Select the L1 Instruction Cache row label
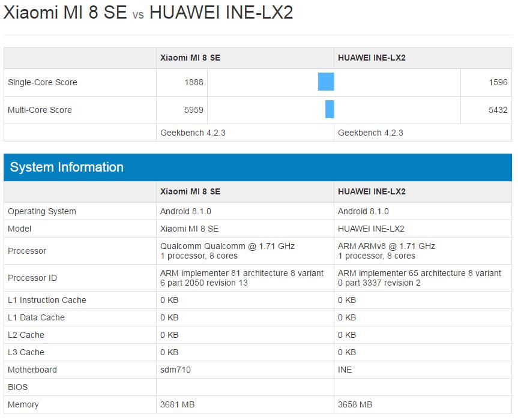 pyautogui.click(x=47, y=300)
